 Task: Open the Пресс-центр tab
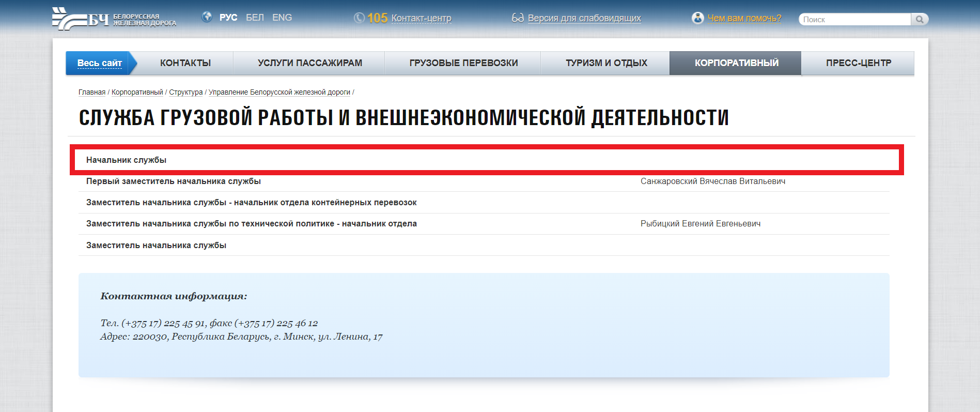click(858, 63)
